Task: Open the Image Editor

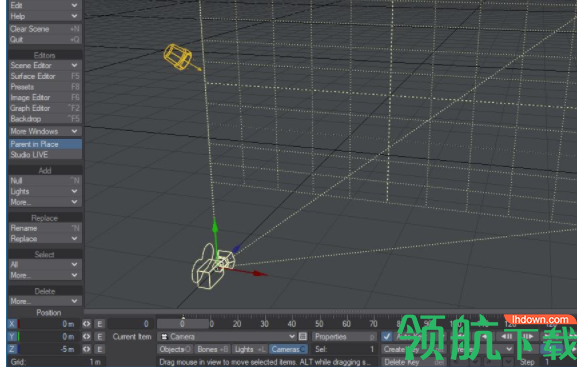Action: click(45, 98)
